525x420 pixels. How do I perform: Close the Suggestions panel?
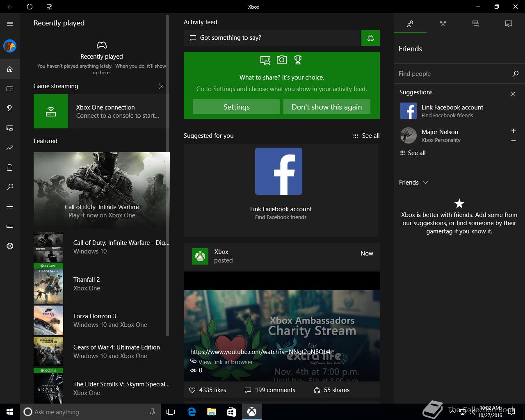point(513,94)
